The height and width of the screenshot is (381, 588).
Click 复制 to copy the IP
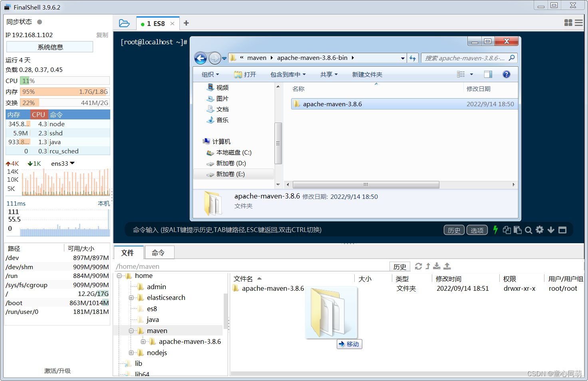[x=102, y=35]
